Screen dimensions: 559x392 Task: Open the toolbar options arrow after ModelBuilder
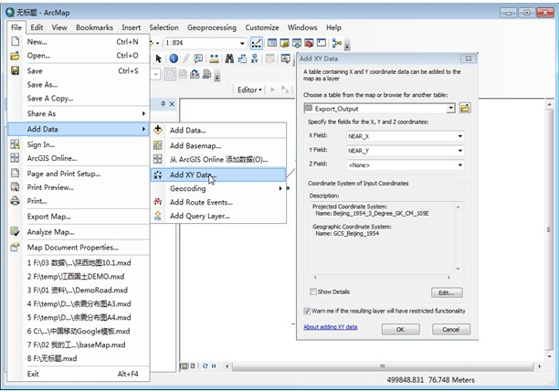coord(347,45)
